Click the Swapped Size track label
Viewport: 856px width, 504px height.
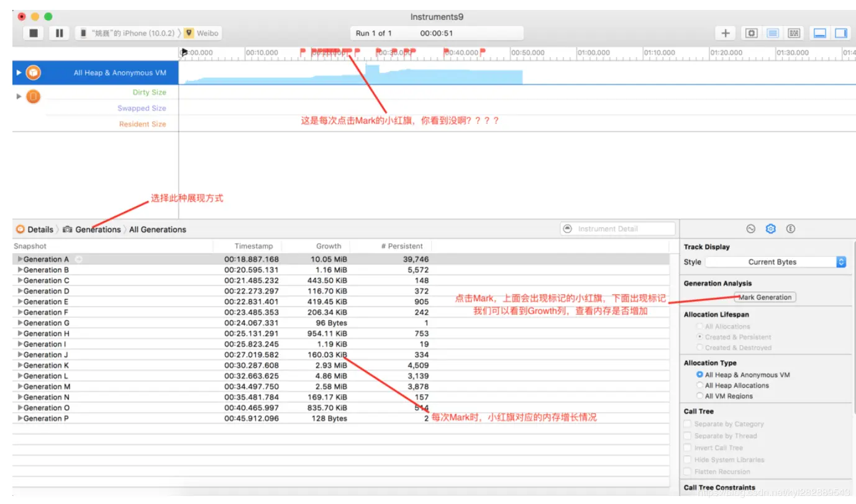point(142,108)
